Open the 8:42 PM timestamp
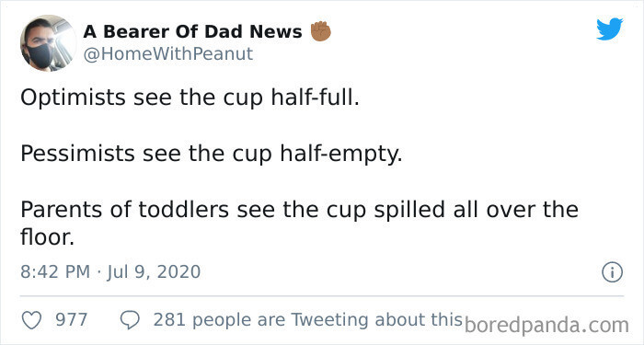Image resolution: width=644 pixels, height=345 pixels. [55, 272]
